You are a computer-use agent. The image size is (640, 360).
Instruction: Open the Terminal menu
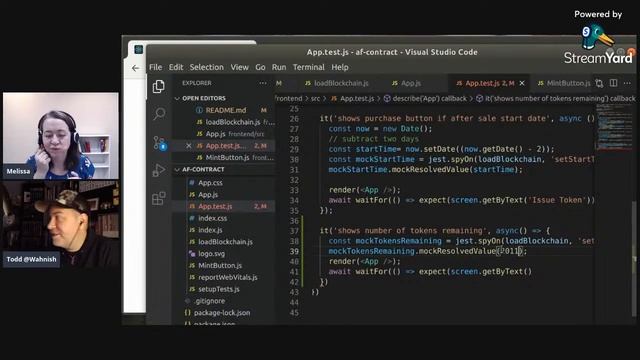pyautogui.click(x=309, y=67)
